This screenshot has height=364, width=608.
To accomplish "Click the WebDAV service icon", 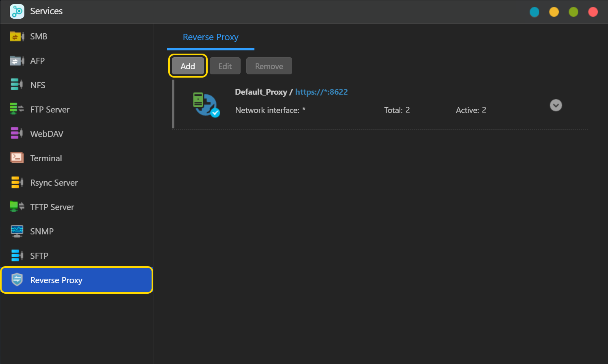I will point(17,133).
